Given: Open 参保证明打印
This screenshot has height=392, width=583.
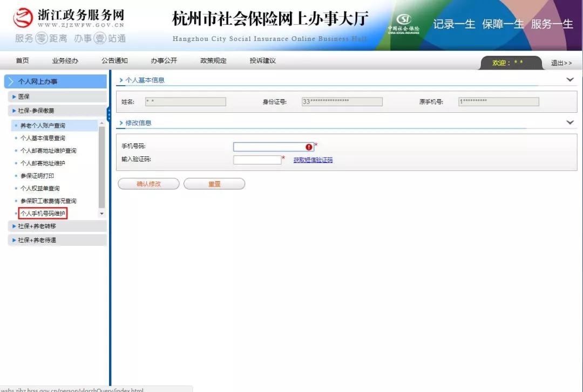Looking at the screenshot, I should (x=37, y=176).
